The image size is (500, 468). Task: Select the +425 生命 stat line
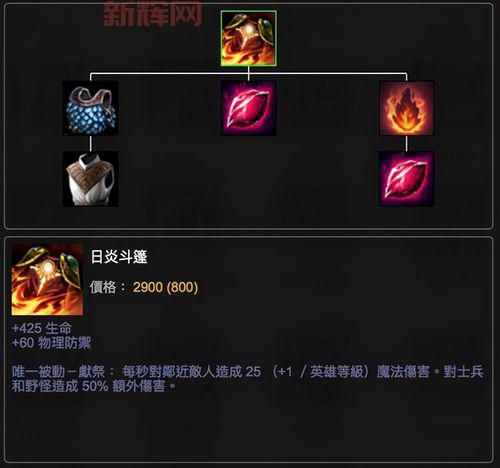pyautogui.click(x=42, y=328)
